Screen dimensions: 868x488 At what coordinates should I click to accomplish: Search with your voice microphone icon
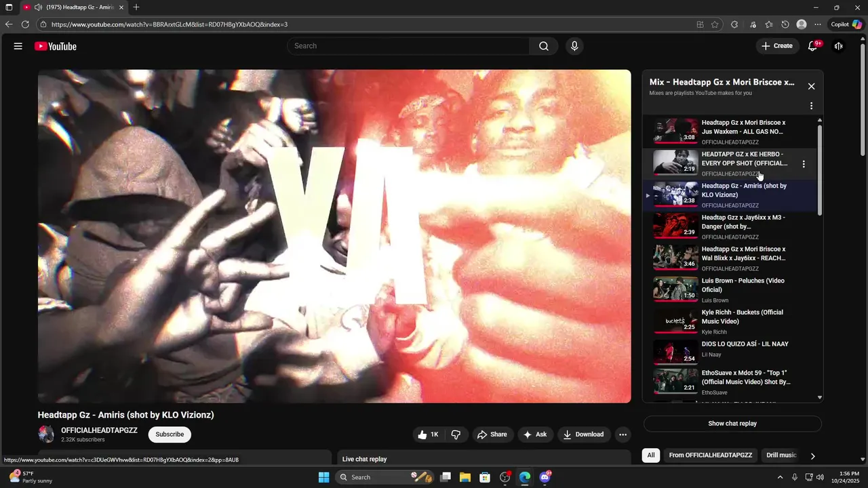(574, 46)
